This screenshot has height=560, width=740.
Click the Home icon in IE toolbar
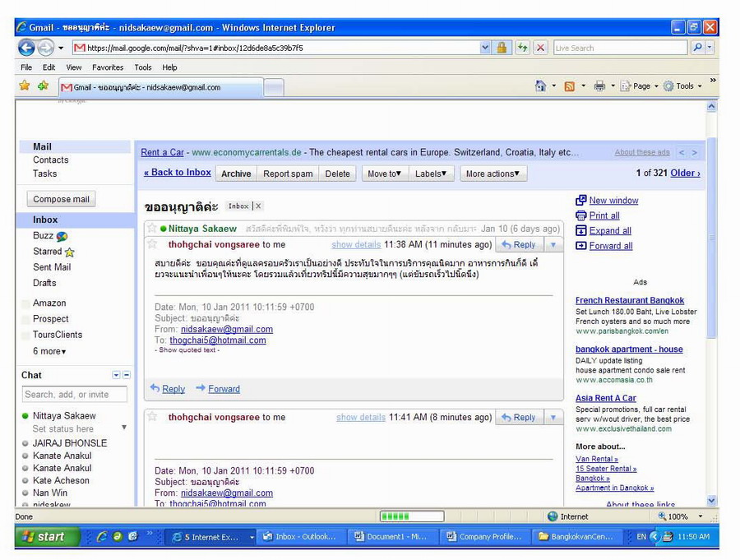[540, 86]
